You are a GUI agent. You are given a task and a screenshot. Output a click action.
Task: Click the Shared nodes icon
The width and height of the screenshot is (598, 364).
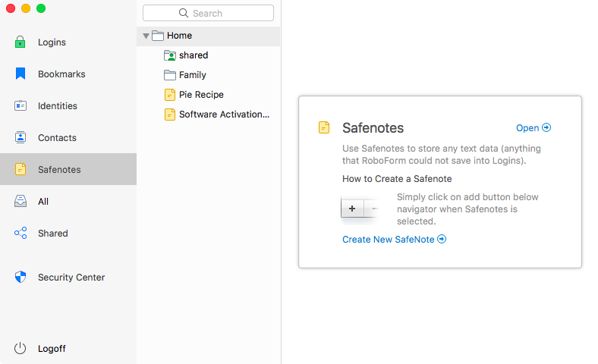(20, 233)
